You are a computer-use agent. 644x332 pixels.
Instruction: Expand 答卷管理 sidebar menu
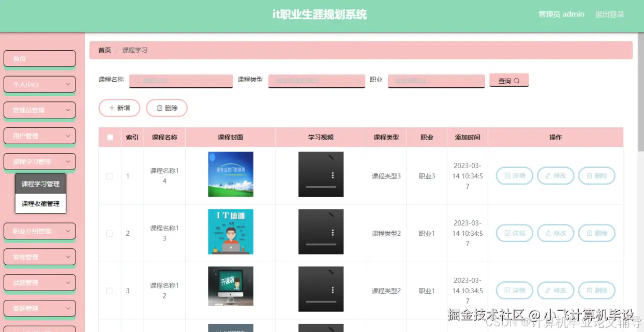tap(40, 257)
